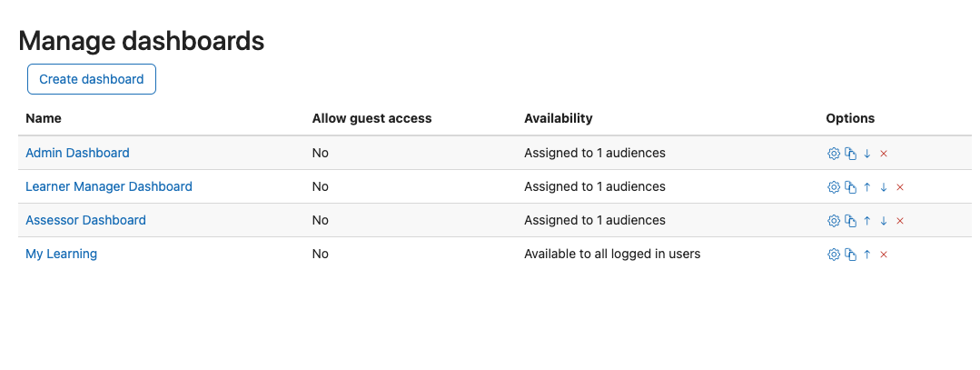The width and height of the screenshot is (980, 370).
Task: Move Assessor Dashboard up
Action: (866, 220)
